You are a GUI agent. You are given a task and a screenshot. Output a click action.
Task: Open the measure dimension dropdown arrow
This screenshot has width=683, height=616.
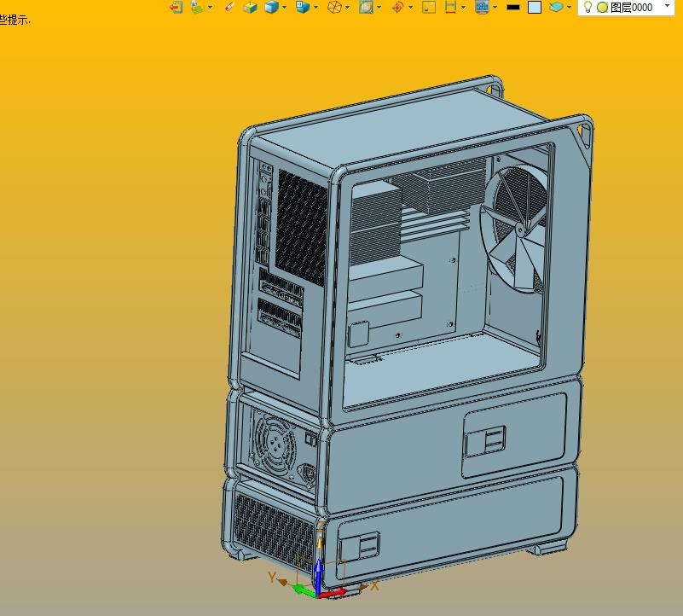[x=464, y=8]
